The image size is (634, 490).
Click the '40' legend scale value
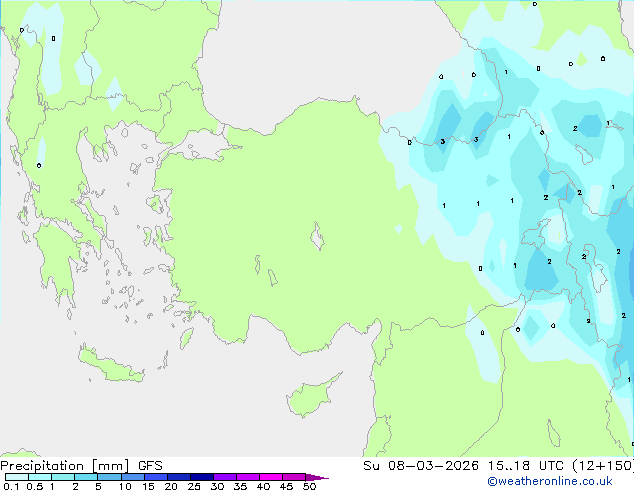[264, 486]
